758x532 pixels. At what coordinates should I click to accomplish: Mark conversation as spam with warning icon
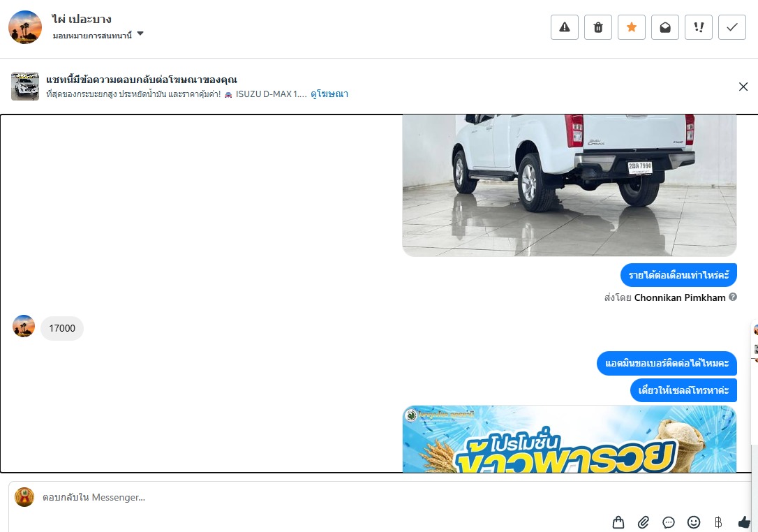coord(564,27)
